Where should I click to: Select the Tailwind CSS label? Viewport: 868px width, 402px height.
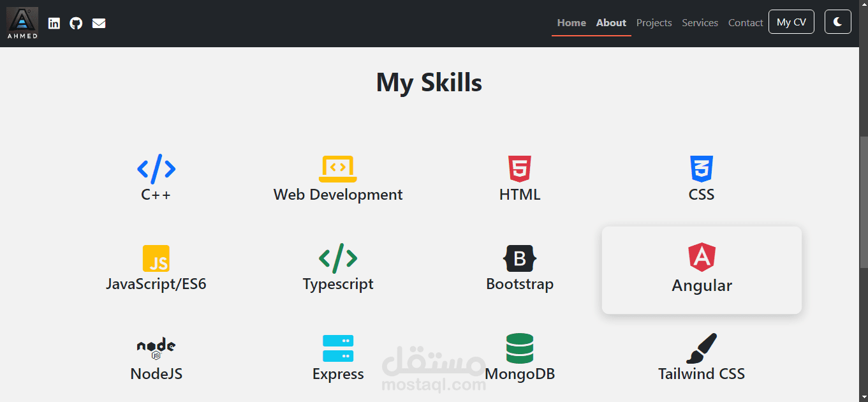point(702,373)
